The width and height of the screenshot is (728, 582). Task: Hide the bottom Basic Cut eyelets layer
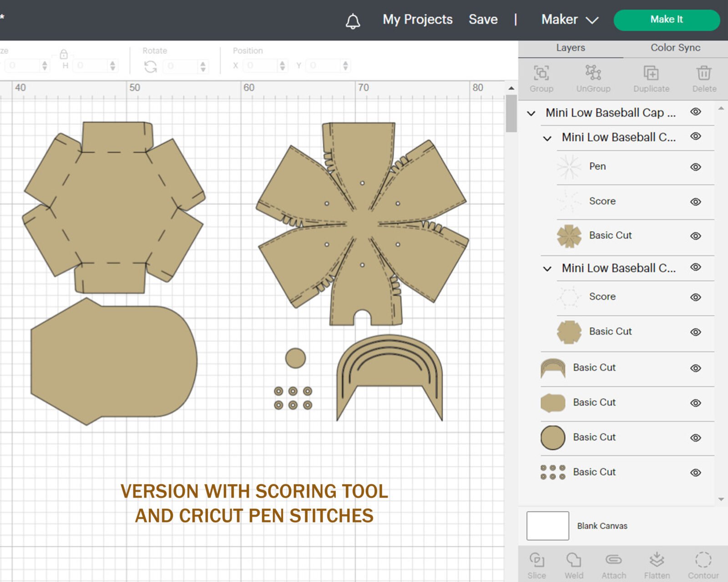coord(696,472)
